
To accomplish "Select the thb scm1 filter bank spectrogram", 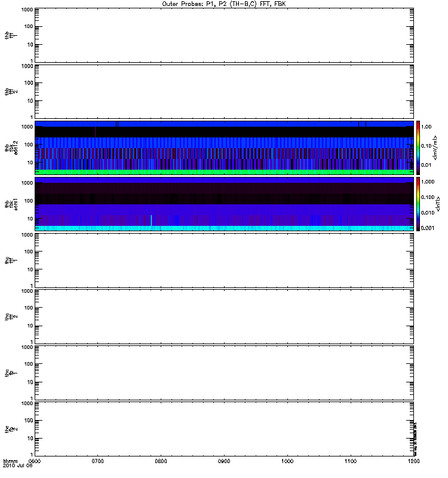I will [x=224, y=204].
